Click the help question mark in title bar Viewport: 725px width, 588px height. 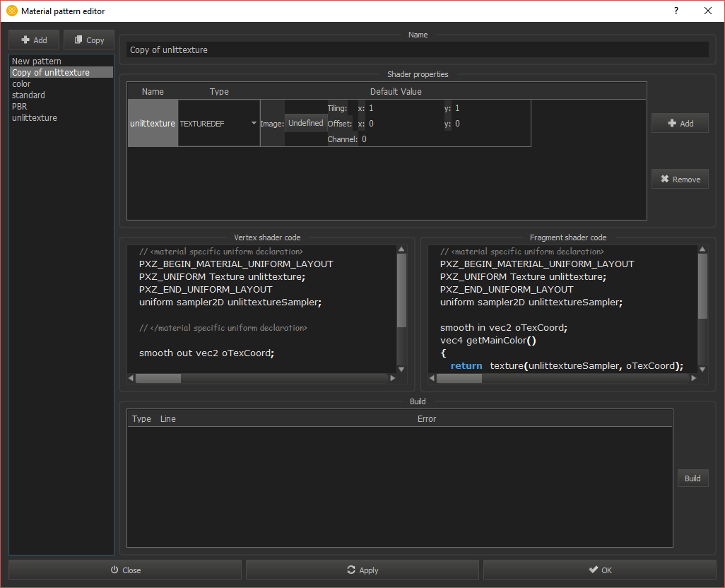tap(676, 11)
